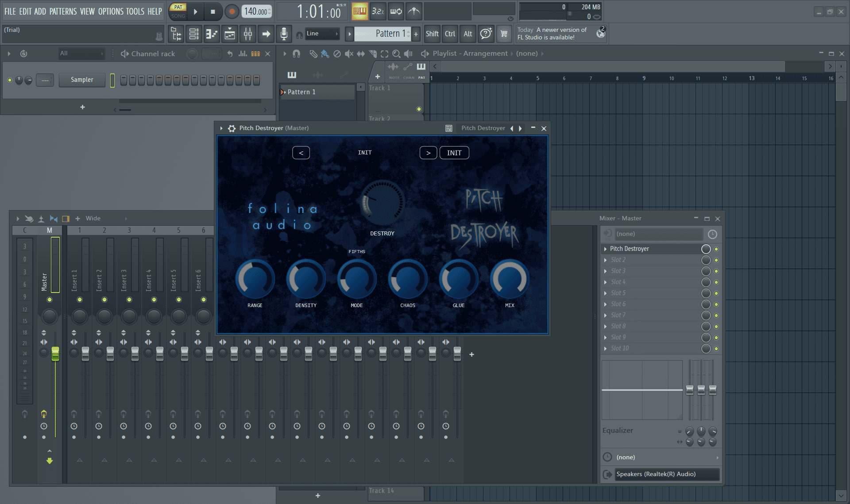
Task: Open the EDIT menu
Action: tap(25, 12)
